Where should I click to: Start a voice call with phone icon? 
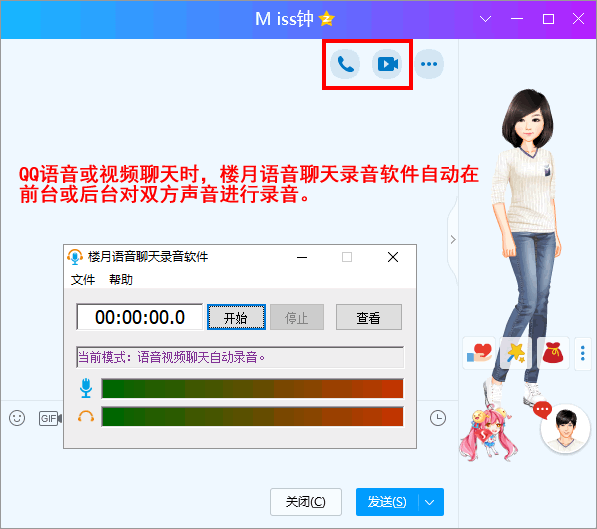point(345,64)
